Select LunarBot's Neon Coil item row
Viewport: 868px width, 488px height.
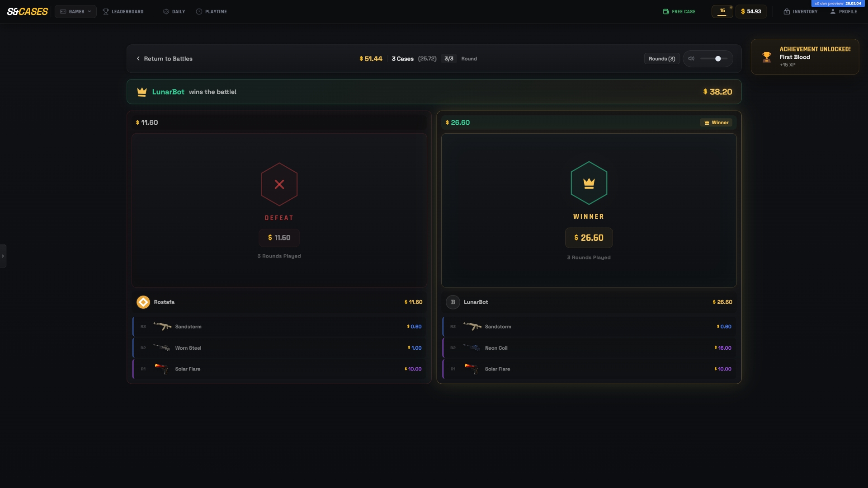(589, 348)
